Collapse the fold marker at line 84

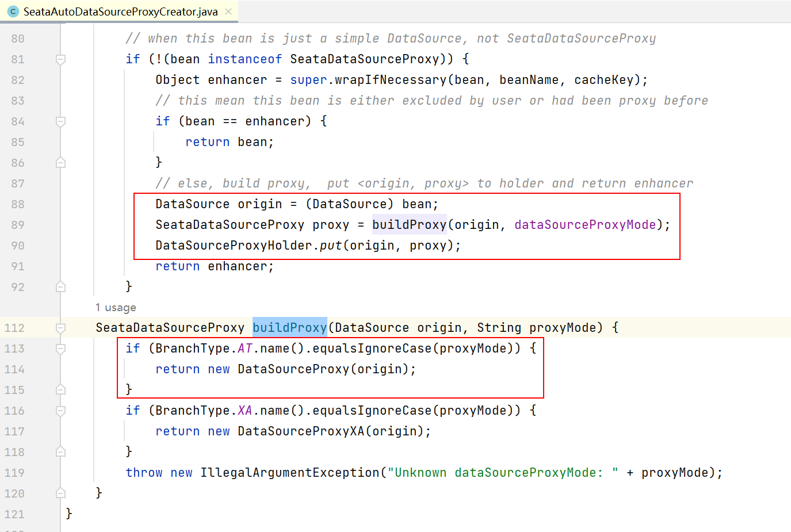click(60, 121)
